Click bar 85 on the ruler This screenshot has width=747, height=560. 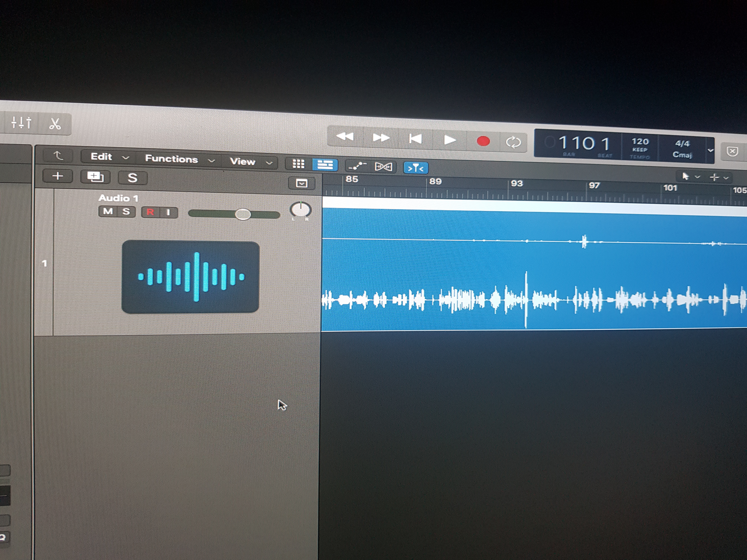click(352, 179)
